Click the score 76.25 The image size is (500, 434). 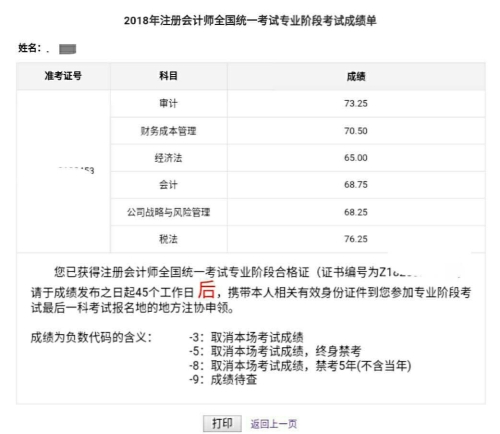click(x=356, y=239)
